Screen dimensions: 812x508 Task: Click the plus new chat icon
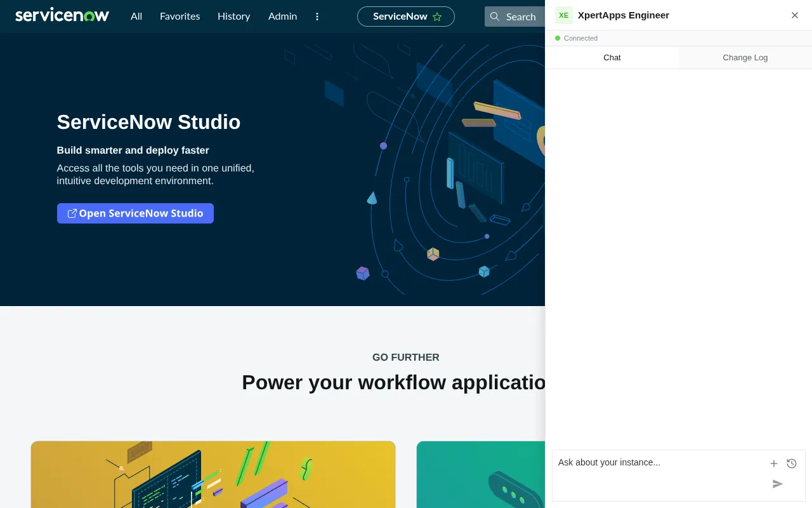(x=774, y=464)
